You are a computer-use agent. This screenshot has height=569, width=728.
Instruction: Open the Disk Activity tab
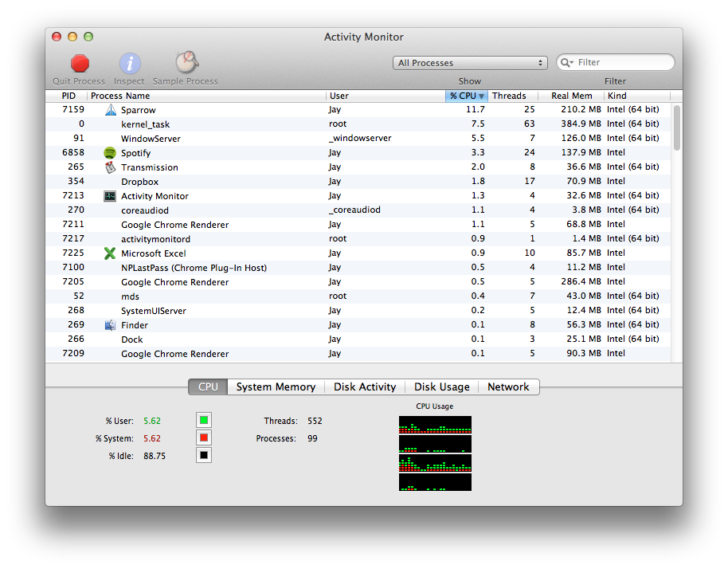(x=365, y=387)
